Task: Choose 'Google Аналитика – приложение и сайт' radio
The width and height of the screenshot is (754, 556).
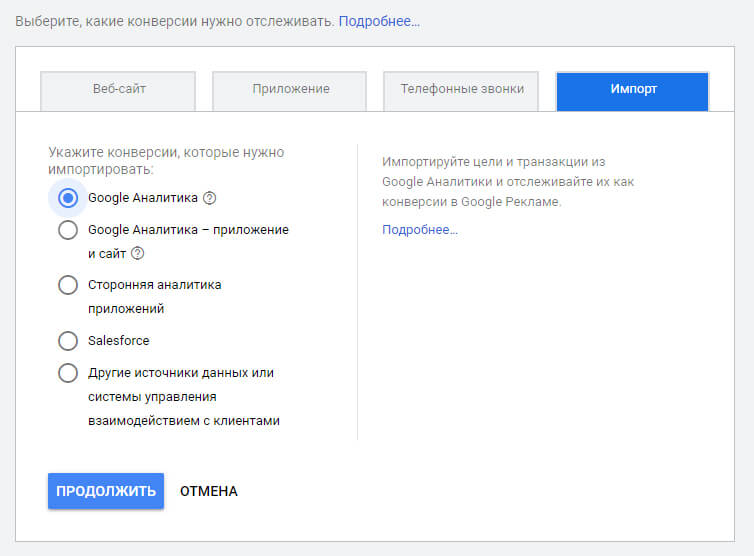Action: coord(68,230)
